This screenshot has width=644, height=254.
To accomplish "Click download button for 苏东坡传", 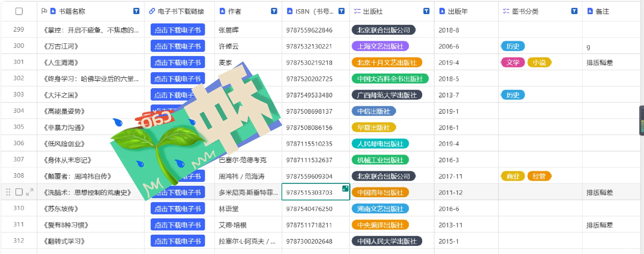I will 177,209.
